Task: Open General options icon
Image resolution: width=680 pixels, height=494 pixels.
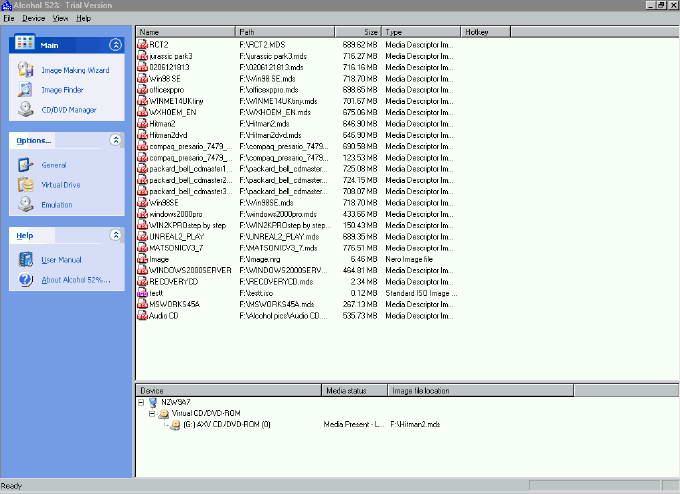Action: pyautogui.click(x=25, y=165)
